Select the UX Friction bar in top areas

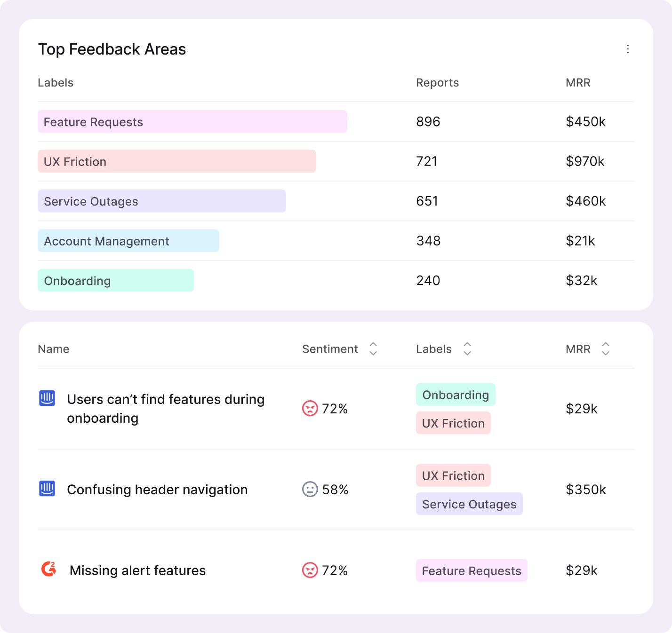(176, 161)
